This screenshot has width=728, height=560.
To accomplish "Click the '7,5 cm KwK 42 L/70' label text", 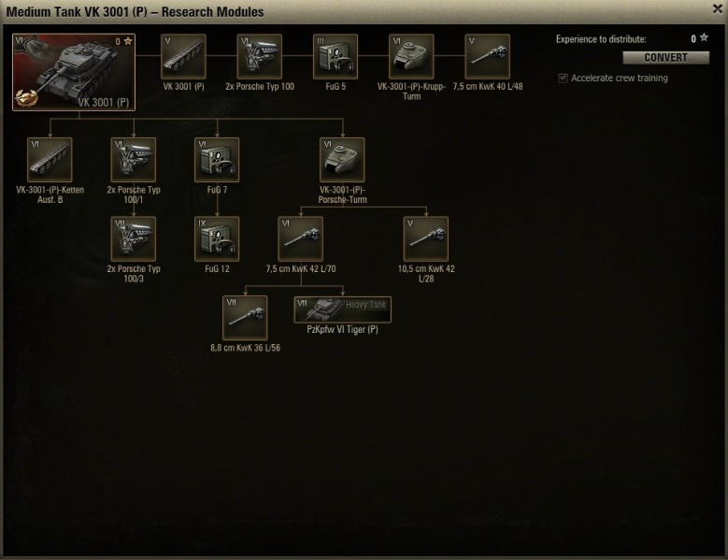I will (301, 269).
